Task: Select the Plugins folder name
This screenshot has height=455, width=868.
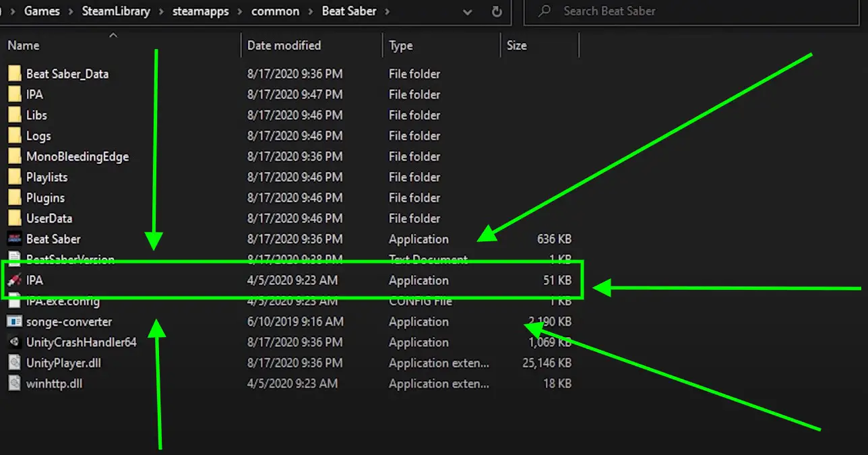Action: 45,198
